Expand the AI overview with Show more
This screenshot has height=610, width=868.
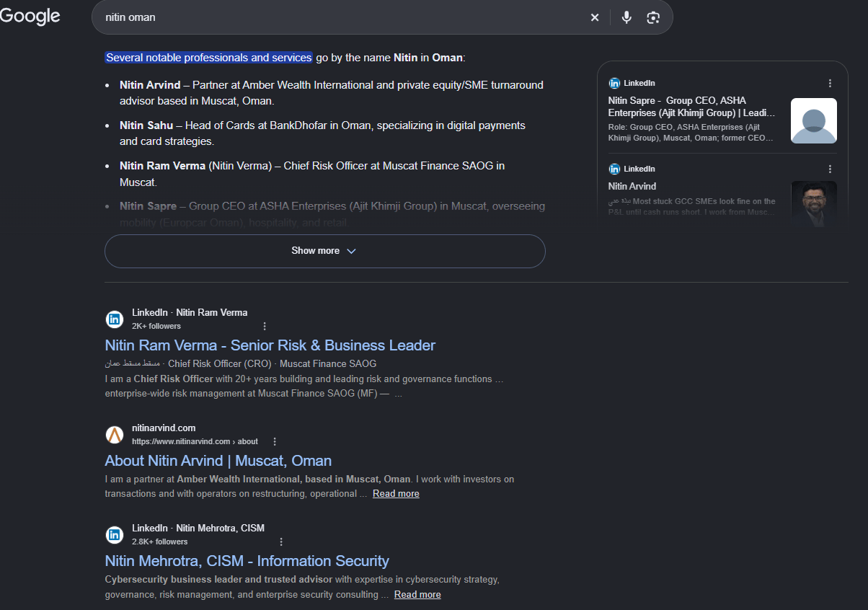pos(325,251)
